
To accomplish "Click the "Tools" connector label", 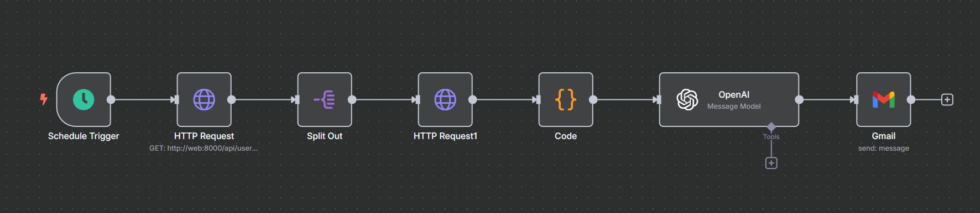I will coord(772,137).
